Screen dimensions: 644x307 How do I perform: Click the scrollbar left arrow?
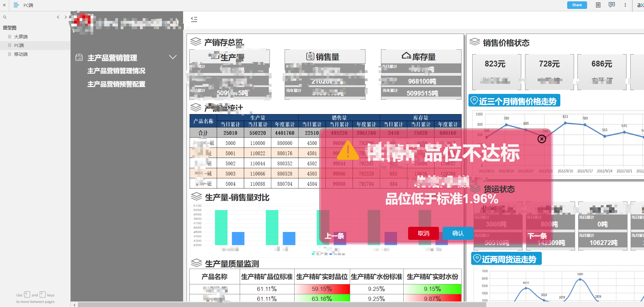click(74, 304)
